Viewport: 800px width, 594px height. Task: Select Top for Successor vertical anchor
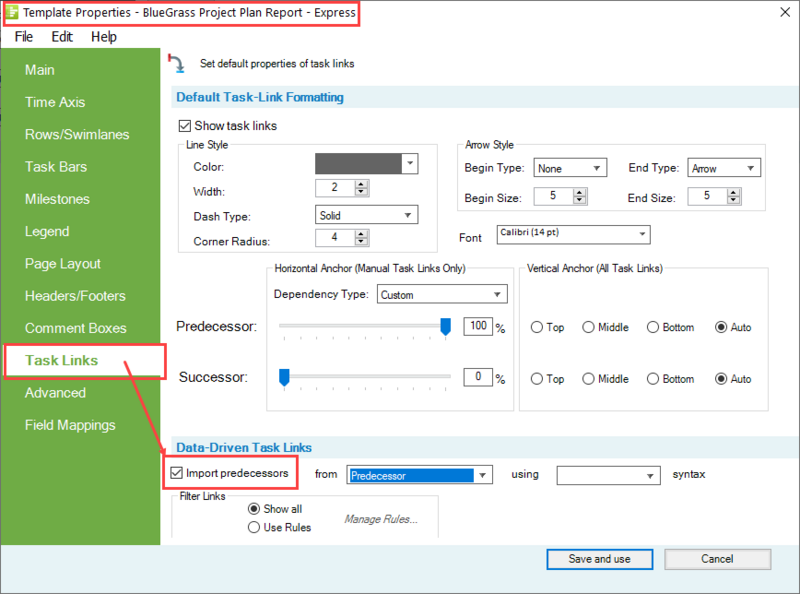tap(536, 379)
